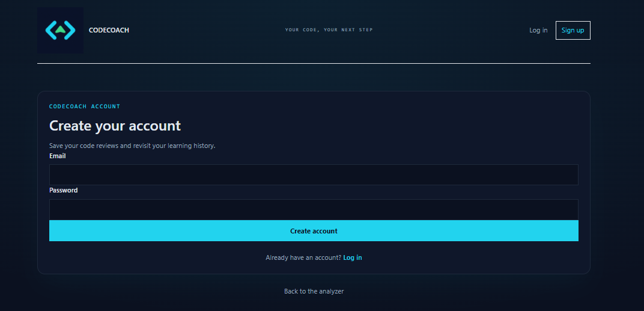Submit with Create account button
This screenshot has width=644, height=311.
click(x=314, y=231)
